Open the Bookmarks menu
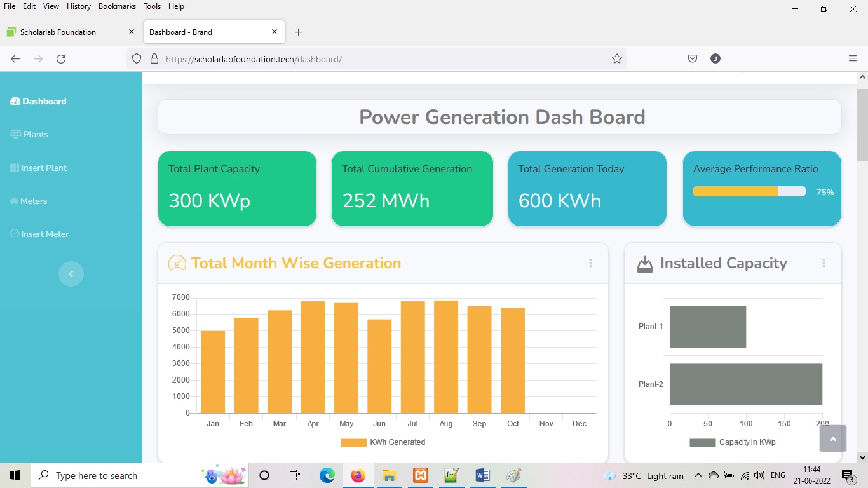This screenshot has width=868, height=488. click(x=117, y=6)
